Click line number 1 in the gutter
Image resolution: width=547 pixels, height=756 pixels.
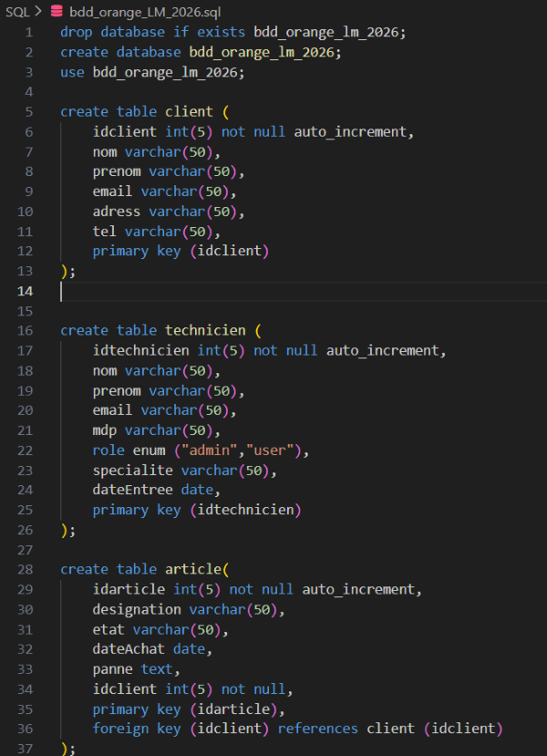click(29, 32)
